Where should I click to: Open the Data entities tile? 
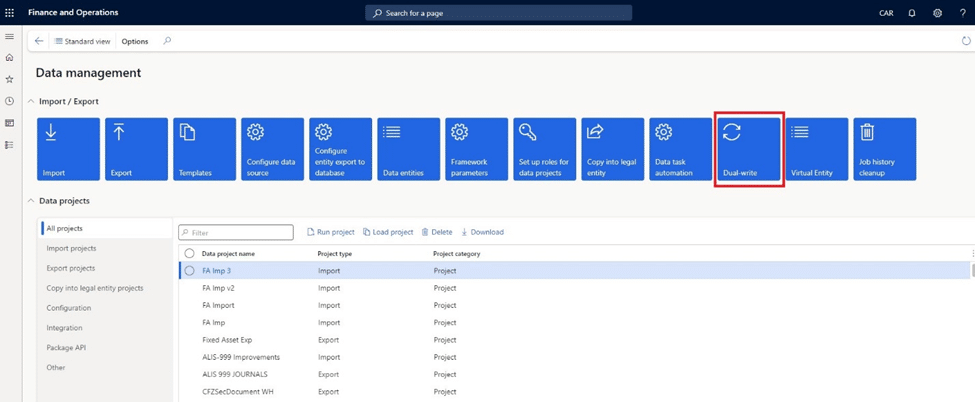pyautogui.click(x=409, y=149)
